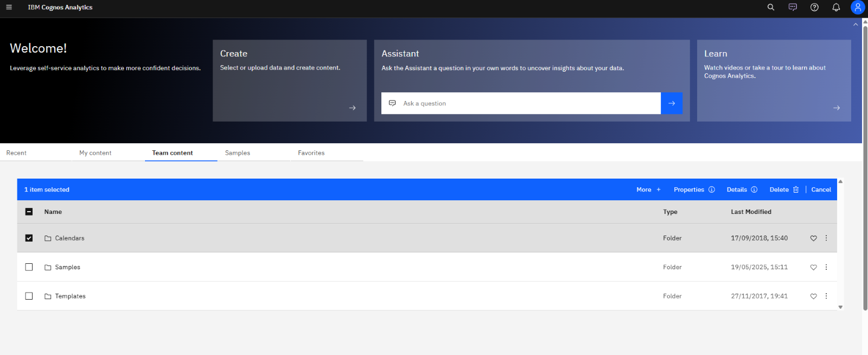
Task: Click the Templates date 27/11/2017, 19:41
Action: pyautogui.click(x=759, y=296)
